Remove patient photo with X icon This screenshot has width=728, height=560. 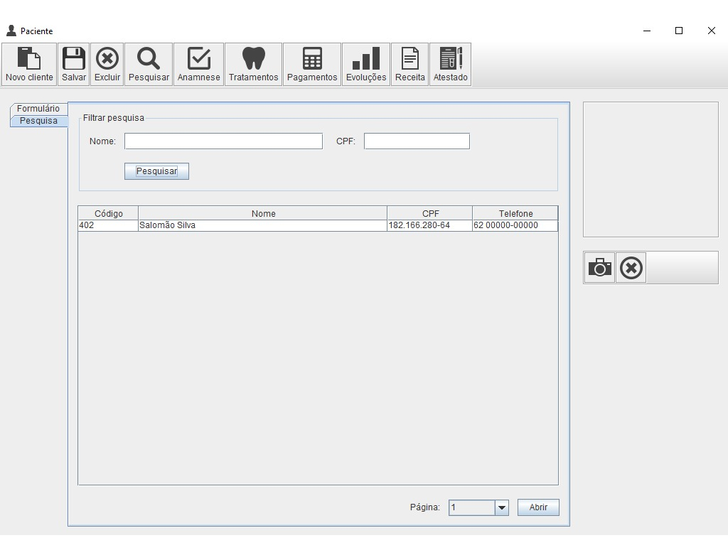(x=631, y=268)
